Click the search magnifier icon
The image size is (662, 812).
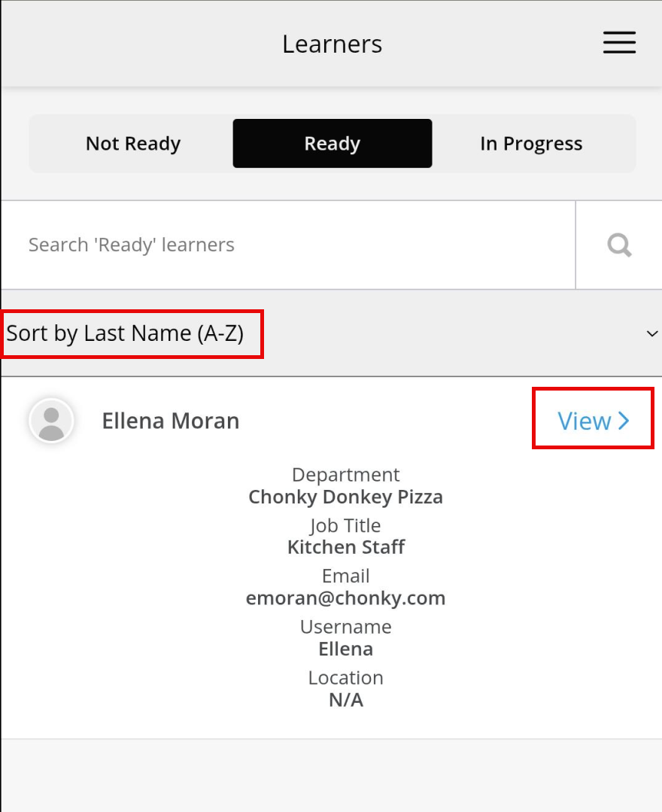(x=619, y=245)
